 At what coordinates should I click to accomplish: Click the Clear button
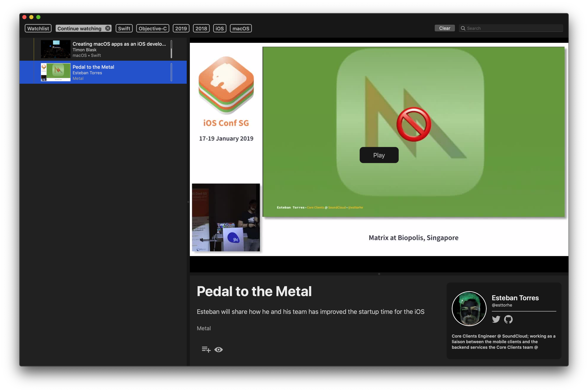pos(444,28)
